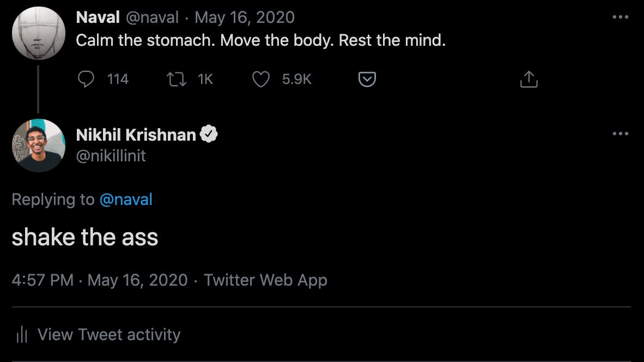This screenshot has height=362, width=644.
Task: Open Naval's profile picture
Action: tap(38, 33)
